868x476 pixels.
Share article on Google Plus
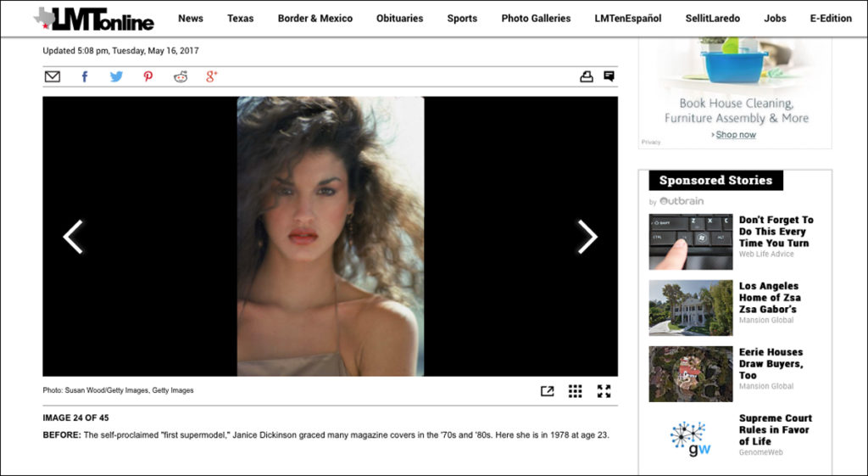point(212,76)
